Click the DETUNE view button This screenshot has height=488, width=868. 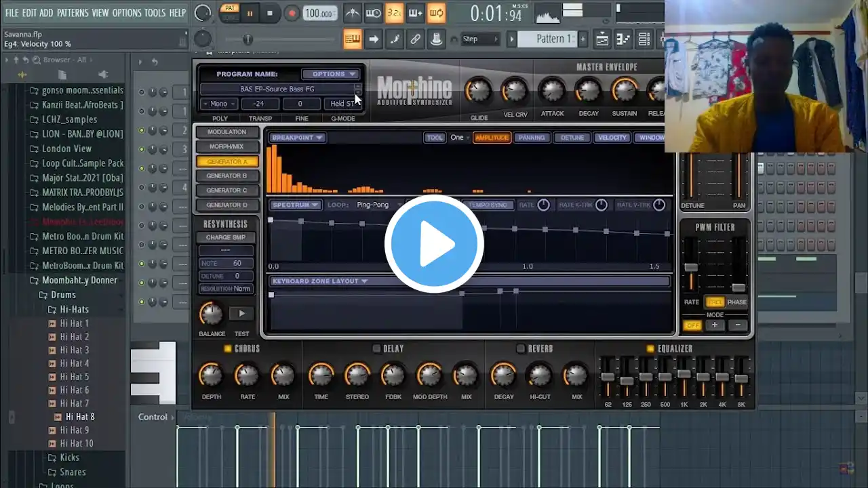click(572, 138)
